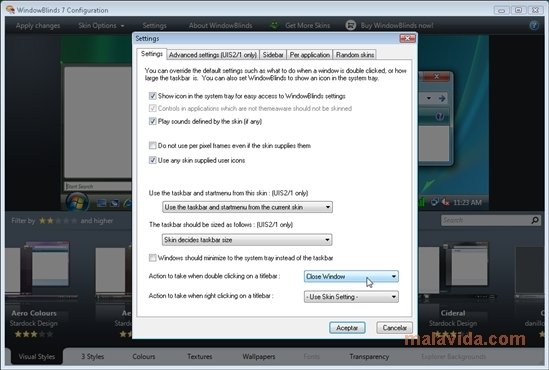This screenshot has width=549, height=370.
Task: Click the skin Search input field
Action: [486, 220]
